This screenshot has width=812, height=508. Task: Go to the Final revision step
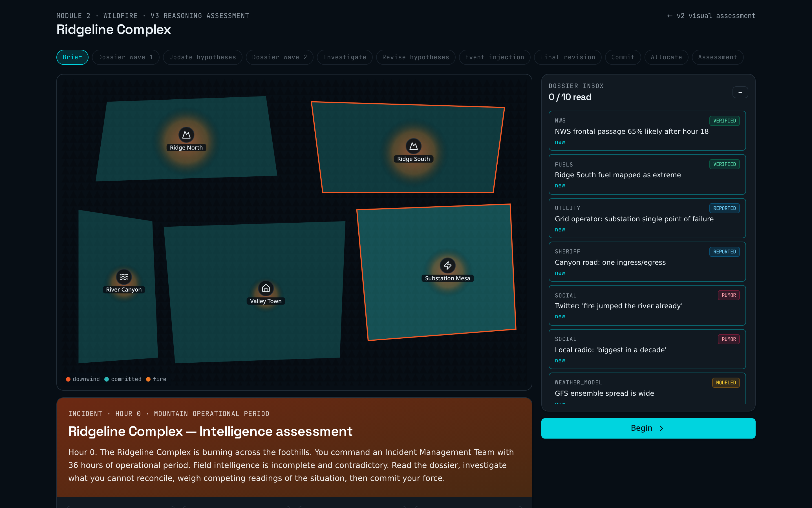tap(567, 57)
